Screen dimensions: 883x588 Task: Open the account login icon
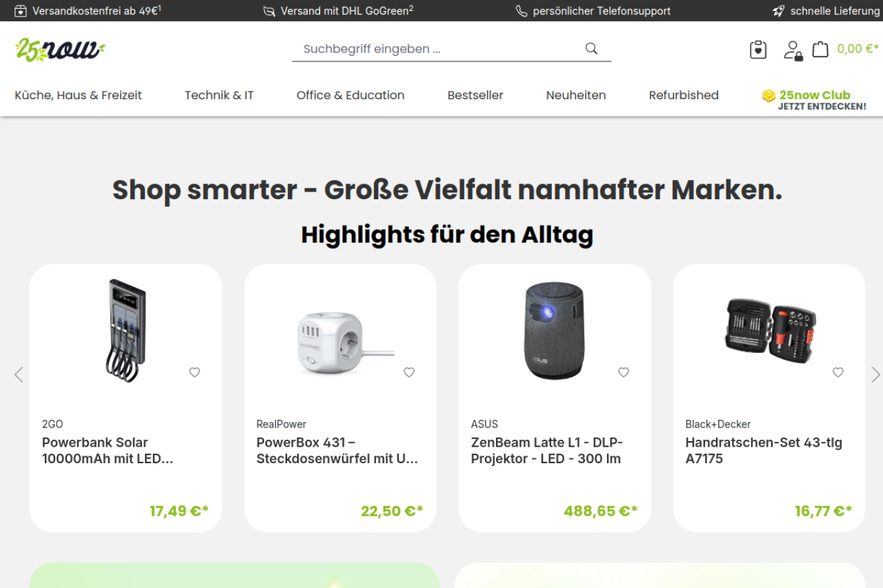click(x=793, y=50)
